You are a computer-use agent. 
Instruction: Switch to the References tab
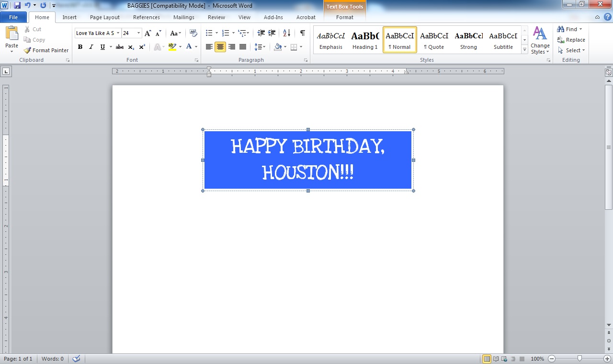tap(147, 17)
